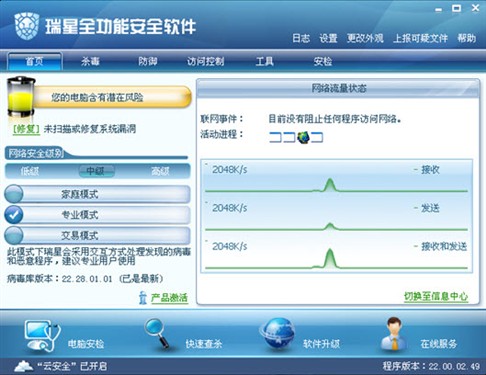
Task: Open 更改外观 appearance option
Action: [x=365, y=38]
